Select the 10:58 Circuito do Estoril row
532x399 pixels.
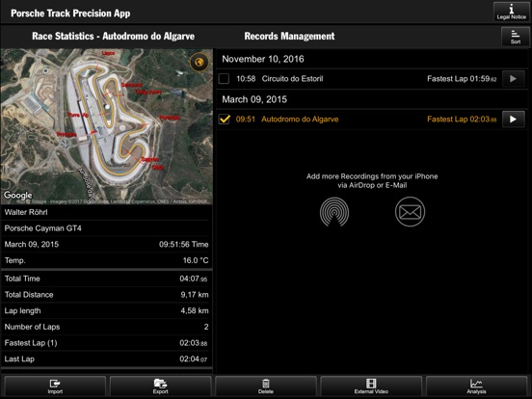pos(372,79)
